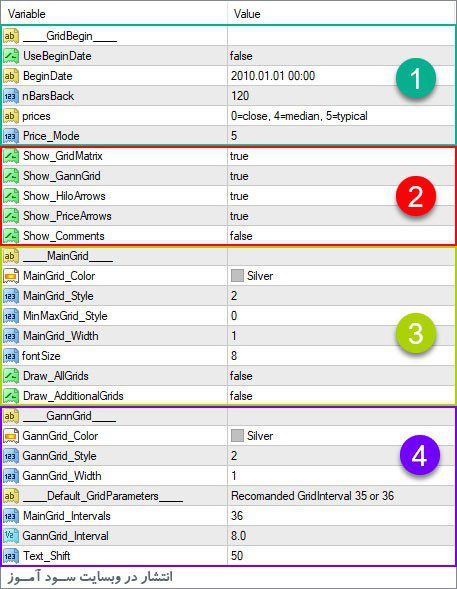
Task: Click the 123 icon beside Text_Shift
Action: (11, 556)
